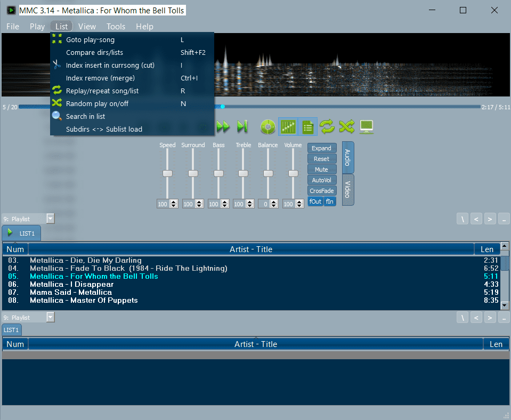Viewport: 511px width, 420px height.
Task: Toggle CrosFade option
Action: [322, 191]
